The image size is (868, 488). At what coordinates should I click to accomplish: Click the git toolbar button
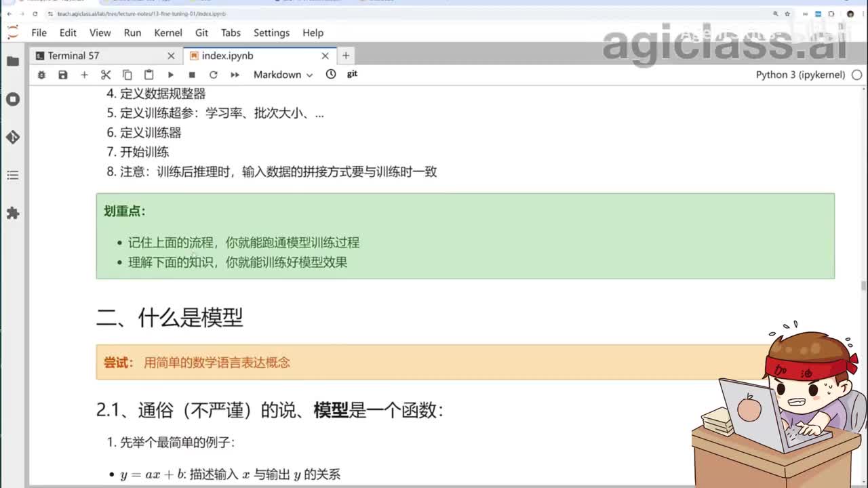click(x=352, y=74)
